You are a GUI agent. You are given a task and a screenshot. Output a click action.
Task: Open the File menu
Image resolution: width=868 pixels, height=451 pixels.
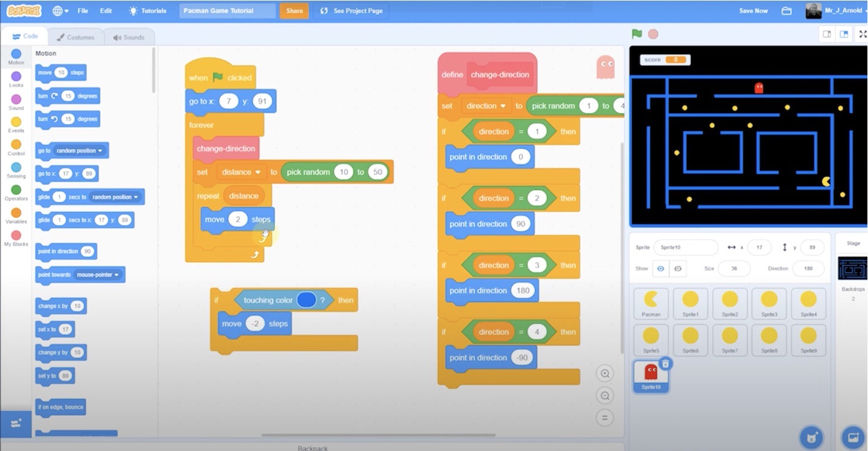coord(83,11)
